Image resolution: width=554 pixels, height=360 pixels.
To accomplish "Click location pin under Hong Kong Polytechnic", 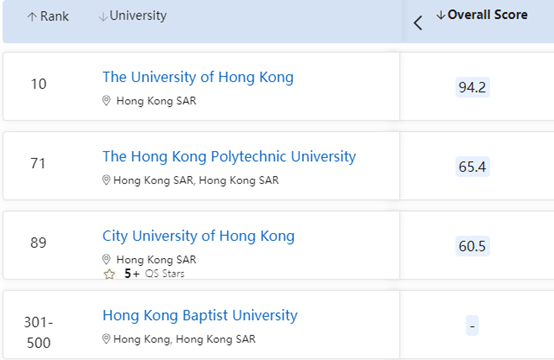I will click(x=106, y=180).
